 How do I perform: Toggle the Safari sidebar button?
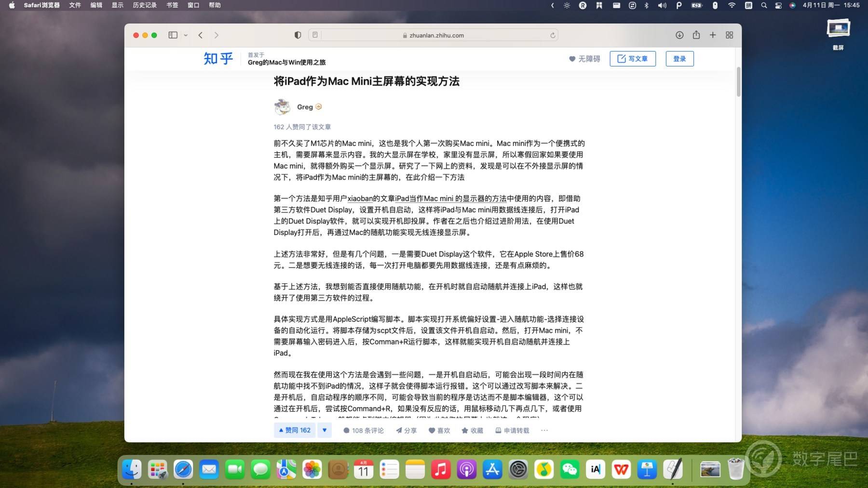pyautogui.click(x=173, y=35)
